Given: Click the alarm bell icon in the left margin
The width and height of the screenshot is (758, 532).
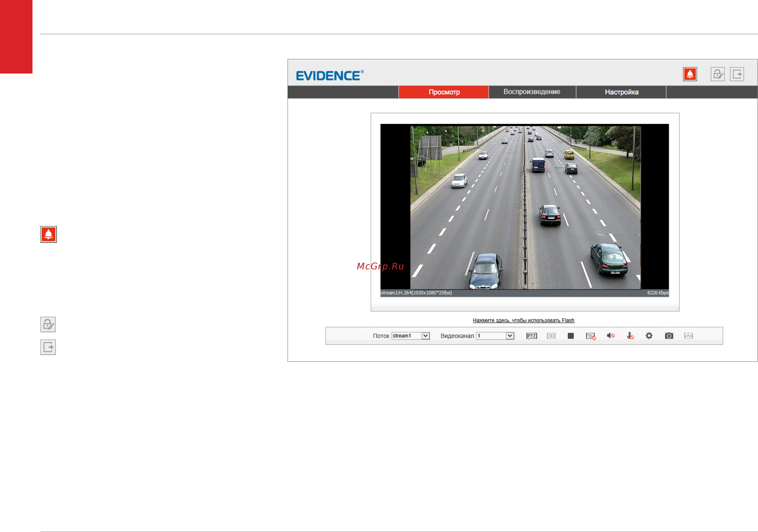Looking at the screenshot, I should 49,234.
